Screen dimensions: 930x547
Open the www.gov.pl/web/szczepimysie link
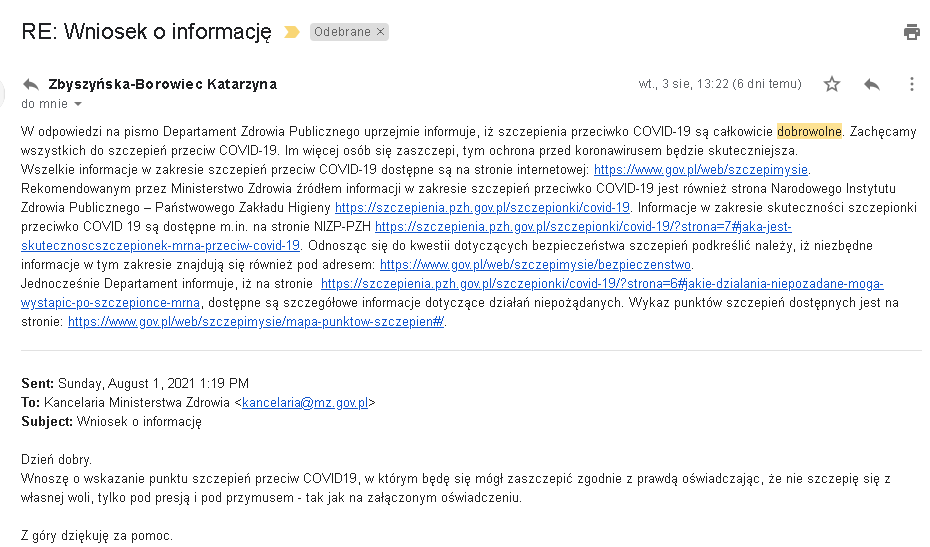point(700,169)
